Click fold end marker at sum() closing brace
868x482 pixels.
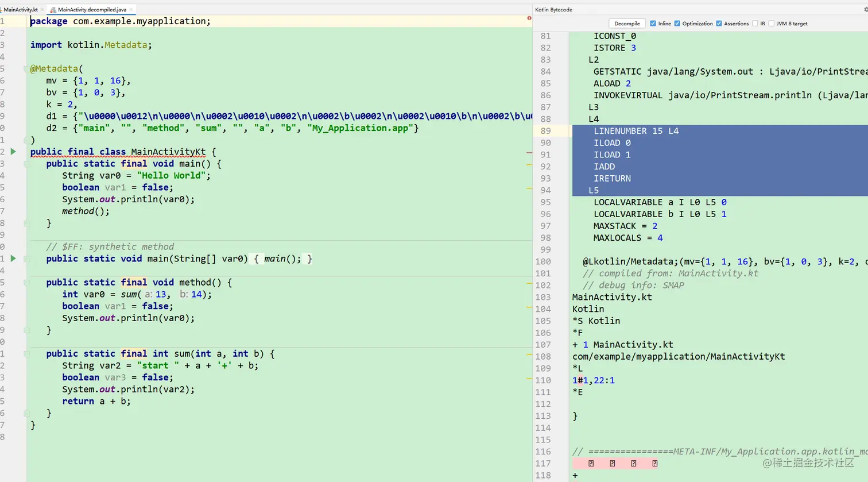click(26, 413)
